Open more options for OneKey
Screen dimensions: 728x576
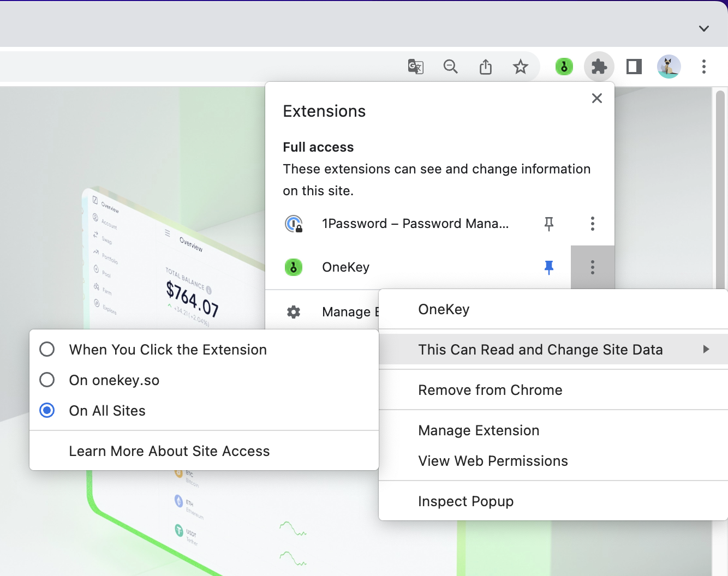pos(593,267)
